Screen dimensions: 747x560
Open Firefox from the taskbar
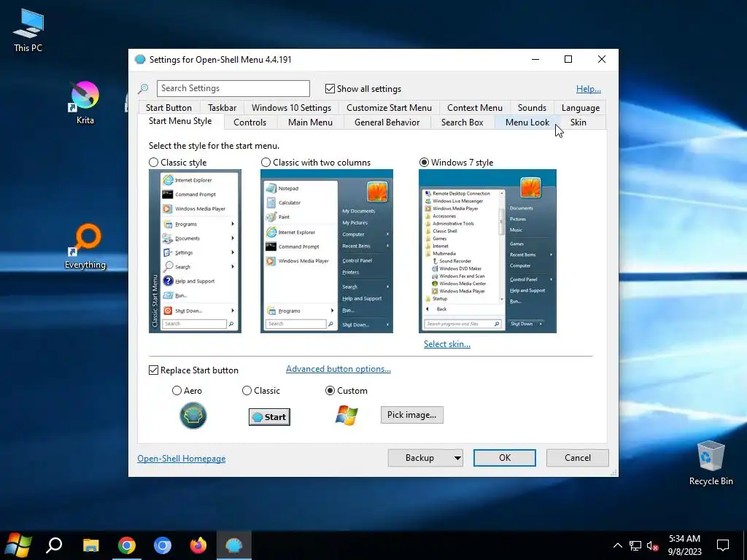[x=198, y=545]
